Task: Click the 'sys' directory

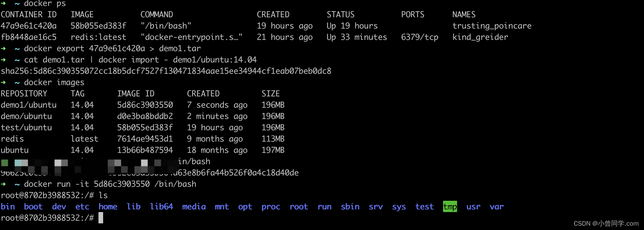Action: click(399, 207)
